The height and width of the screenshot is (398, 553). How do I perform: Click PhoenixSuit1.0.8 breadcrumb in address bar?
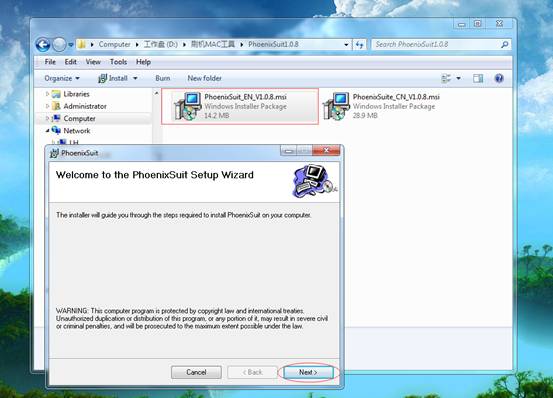click(x=273, y=44)
